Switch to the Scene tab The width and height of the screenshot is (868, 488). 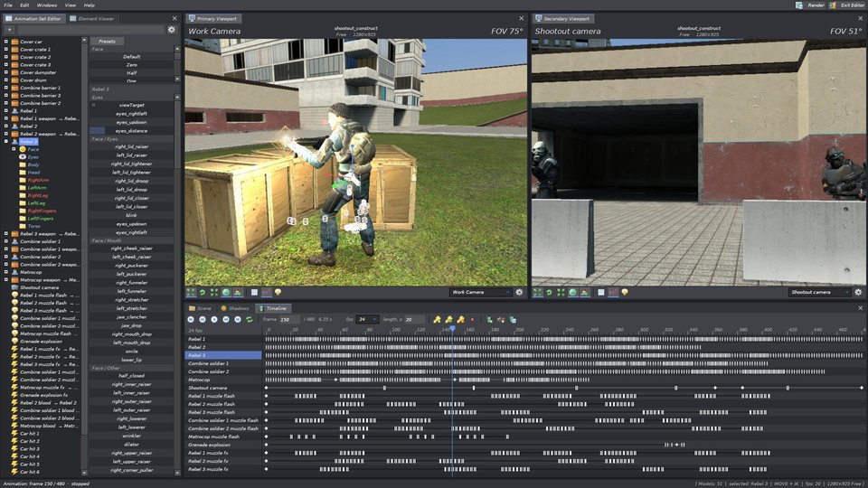pos(200,308)
